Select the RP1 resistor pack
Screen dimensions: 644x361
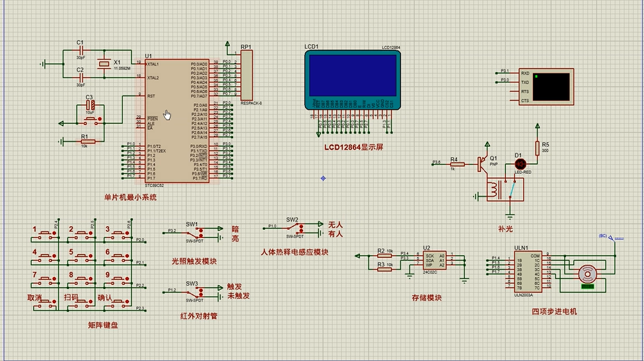246,75
